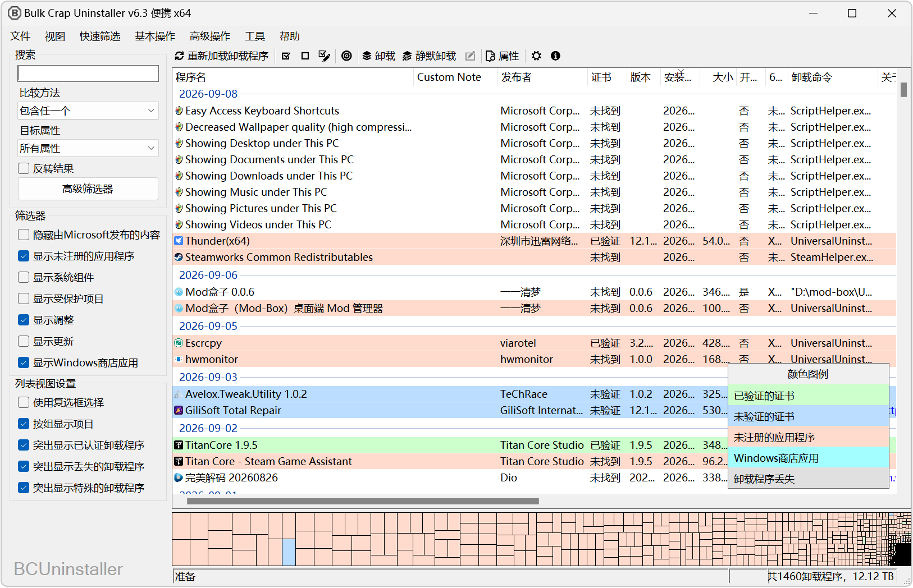Viewport: 913px width, 588px height.
Task: Click the 完美解码 20260826 app icon
Action: click(x=179, y=478)
